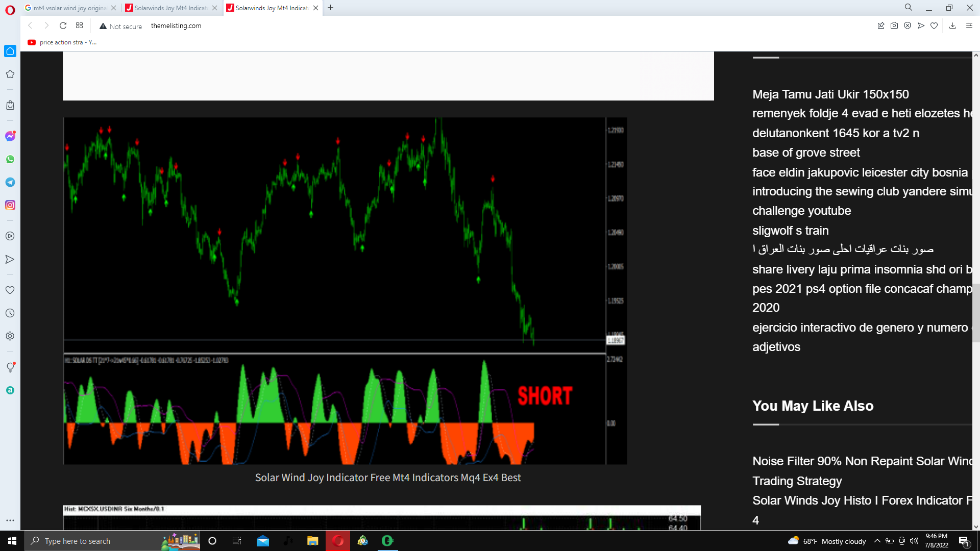Open Messenger in Opera sidebar
980x551 pixels.
pos(10,136)
